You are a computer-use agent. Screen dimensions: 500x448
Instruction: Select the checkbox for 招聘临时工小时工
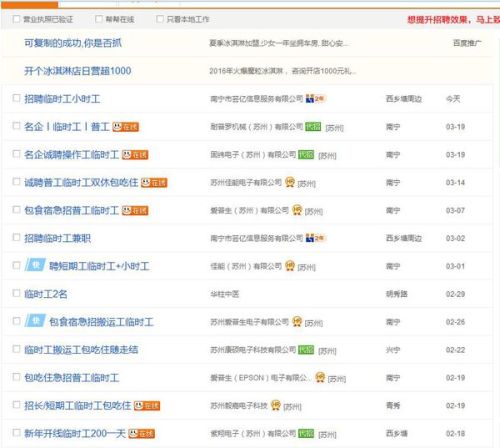pyautogui.click(x=16, y=98)
